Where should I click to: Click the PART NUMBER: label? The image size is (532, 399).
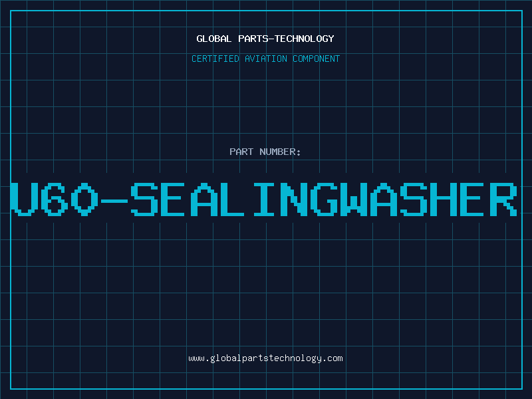(x=265, y=152)
